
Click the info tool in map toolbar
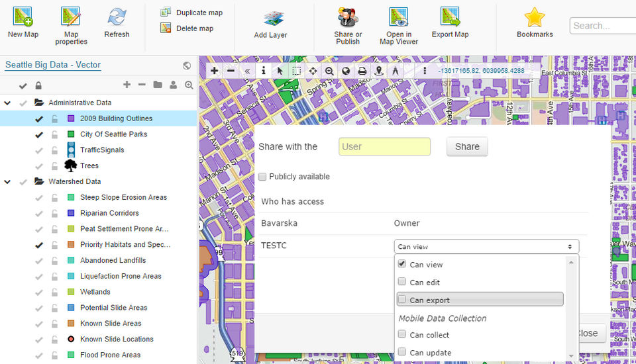[x=263, y=71]
